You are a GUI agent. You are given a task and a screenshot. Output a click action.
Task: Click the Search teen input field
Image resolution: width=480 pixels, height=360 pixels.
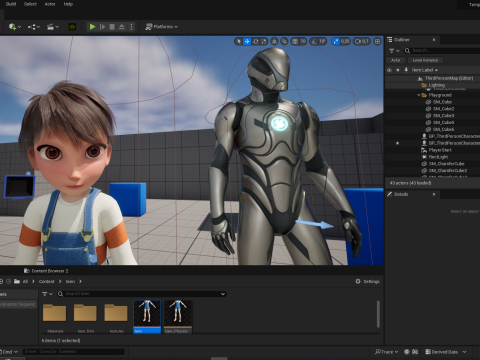pyautogui.click(x=142, y=294)
